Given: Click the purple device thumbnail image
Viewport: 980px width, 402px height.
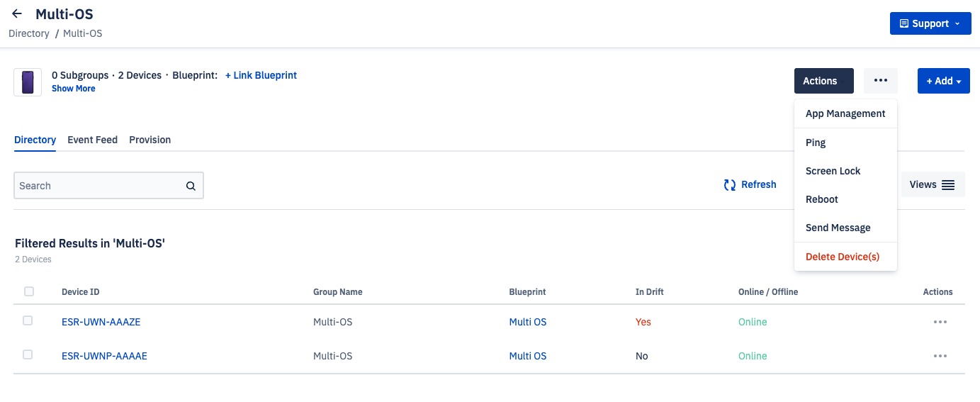Looking at the screenshot, I should click(28, 82).
